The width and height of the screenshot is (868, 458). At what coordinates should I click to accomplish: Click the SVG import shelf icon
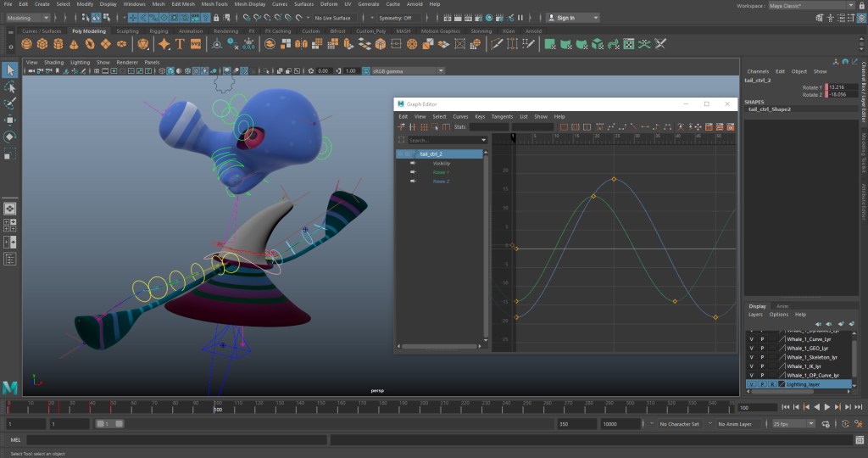(x=196, y=44)
